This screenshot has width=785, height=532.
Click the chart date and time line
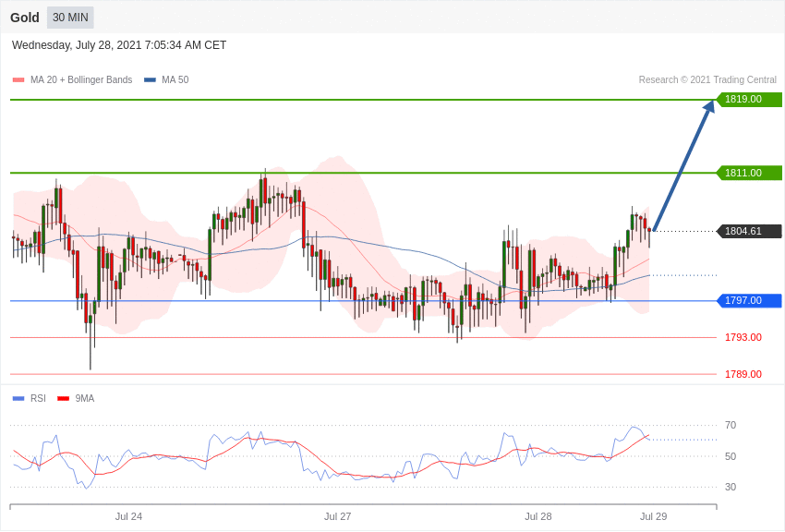tap(119, 45)
